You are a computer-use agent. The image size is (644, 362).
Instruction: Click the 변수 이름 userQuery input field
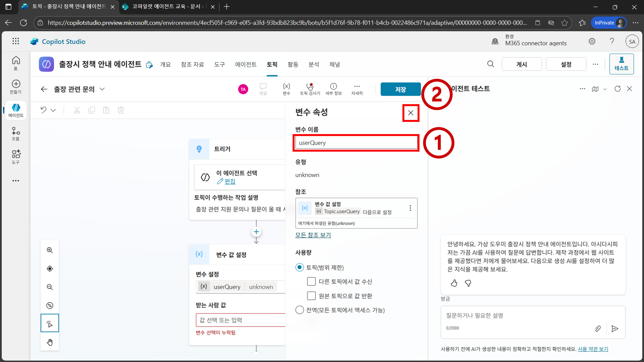[x=356, y=143]
